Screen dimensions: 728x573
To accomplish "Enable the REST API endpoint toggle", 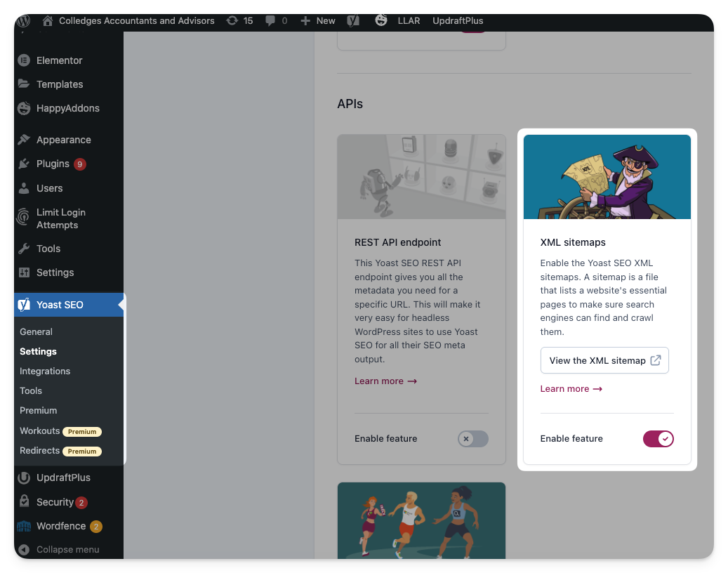I will pyautogui.click(x=472, y=439).
